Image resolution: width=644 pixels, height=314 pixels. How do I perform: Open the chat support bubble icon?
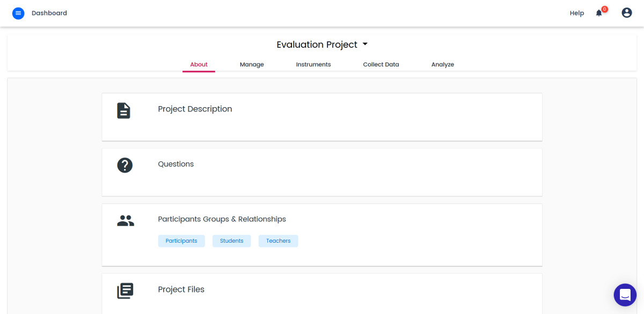625,295
